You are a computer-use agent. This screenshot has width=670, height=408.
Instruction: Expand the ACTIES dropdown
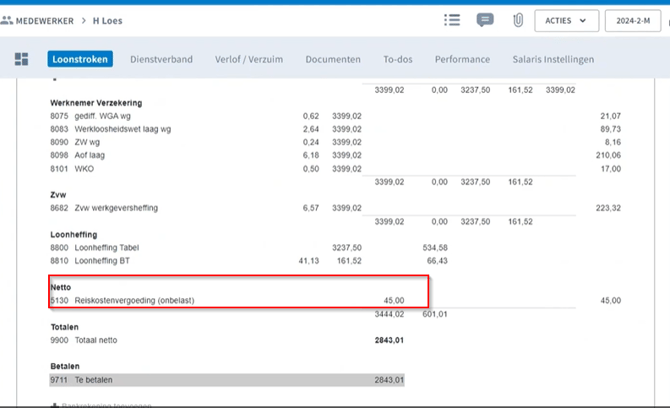click(x=567, y=20)
